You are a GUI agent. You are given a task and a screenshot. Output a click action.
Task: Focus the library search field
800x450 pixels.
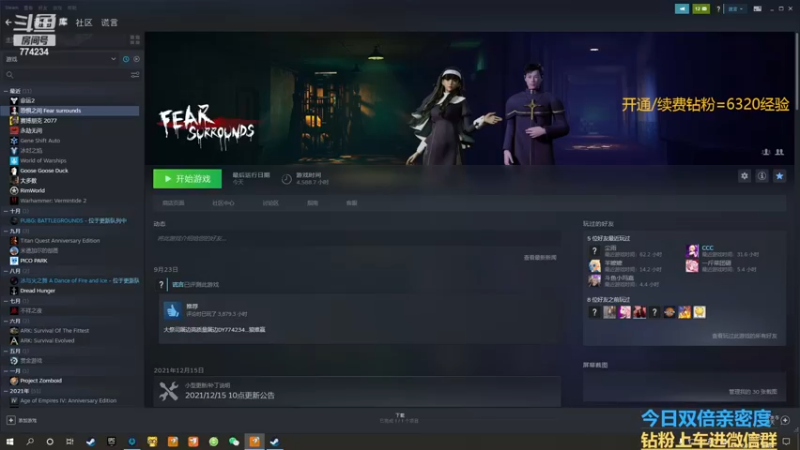(x=66, y=75)
